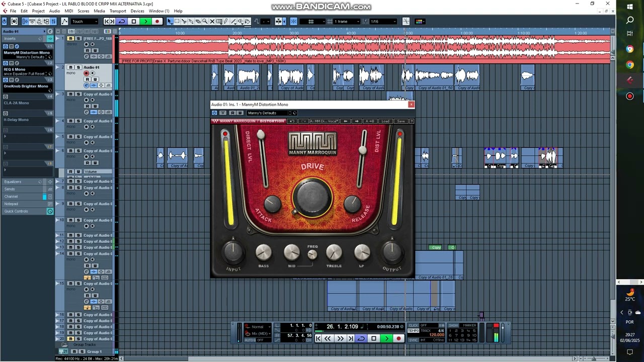Mute track 1 FREE F...P3_160

pyautogui.click(x=70, y=39)
